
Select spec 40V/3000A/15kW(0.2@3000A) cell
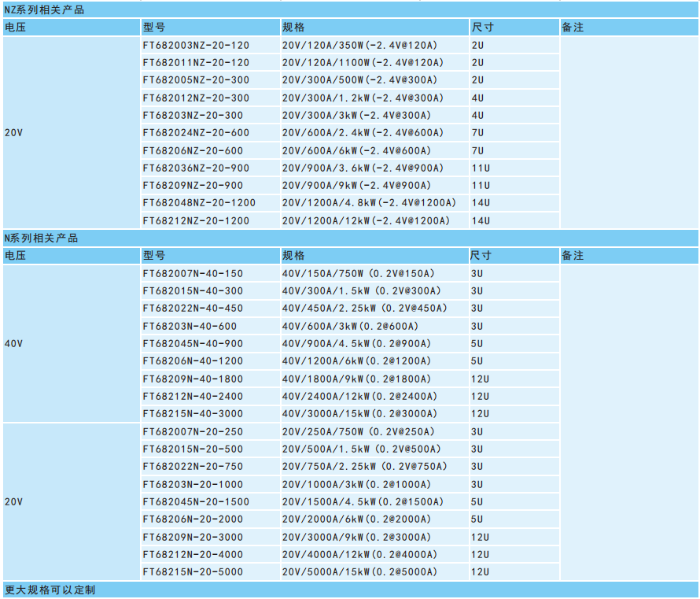tap(359, 414)
